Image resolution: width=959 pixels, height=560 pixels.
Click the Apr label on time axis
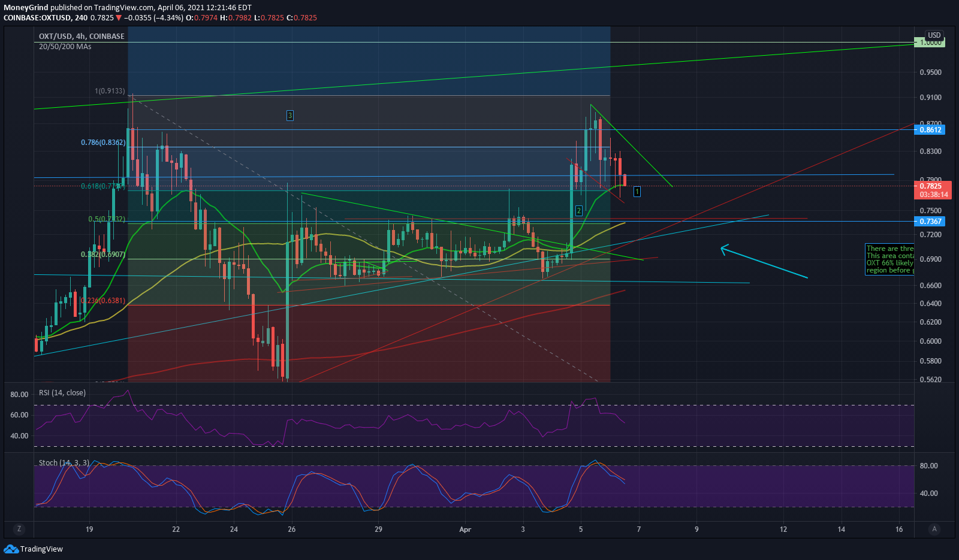pyautogui.click(x=465, y=529)
